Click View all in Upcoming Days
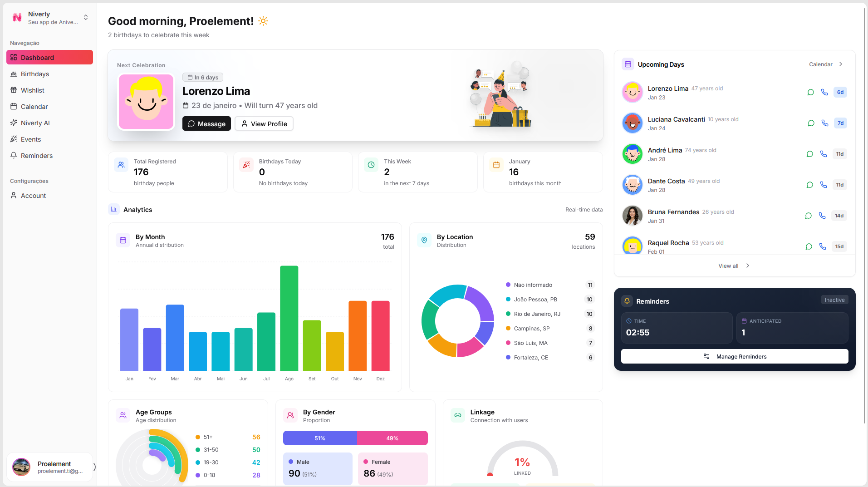 [x=733, y=266]
